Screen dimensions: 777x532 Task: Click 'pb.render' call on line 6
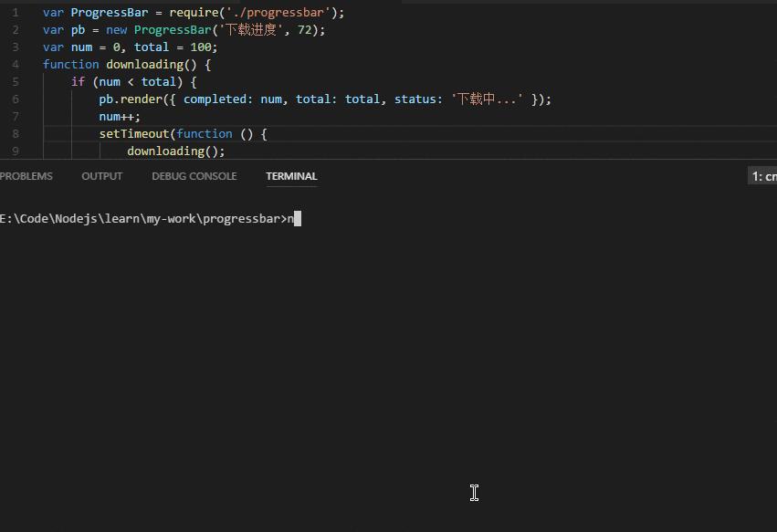coord(131,99)
